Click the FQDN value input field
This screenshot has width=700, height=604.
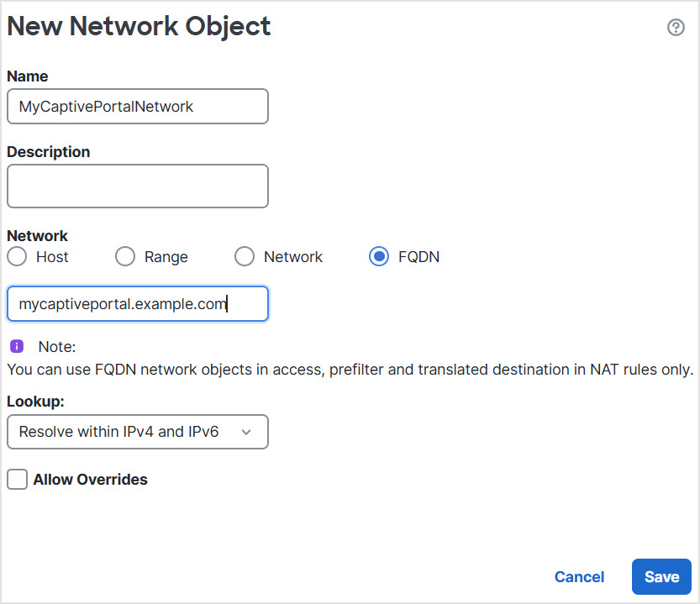pos(137,303)
